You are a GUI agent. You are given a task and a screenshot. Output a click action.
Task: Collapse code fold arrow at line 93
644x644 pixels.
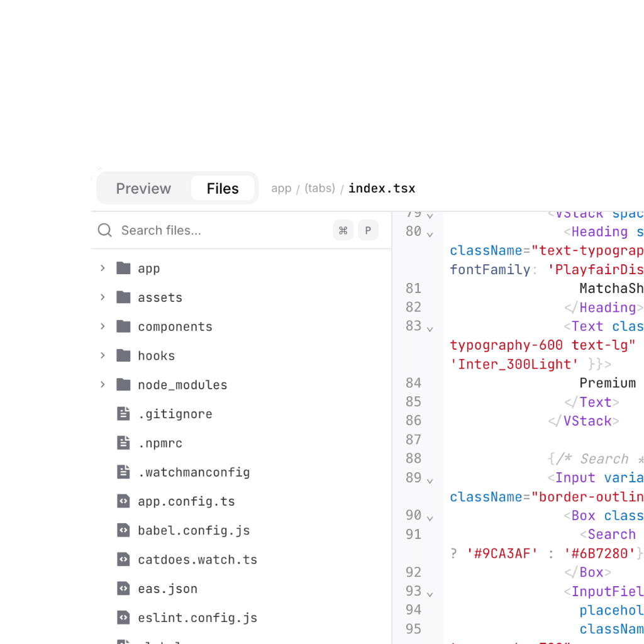(430, 594)
